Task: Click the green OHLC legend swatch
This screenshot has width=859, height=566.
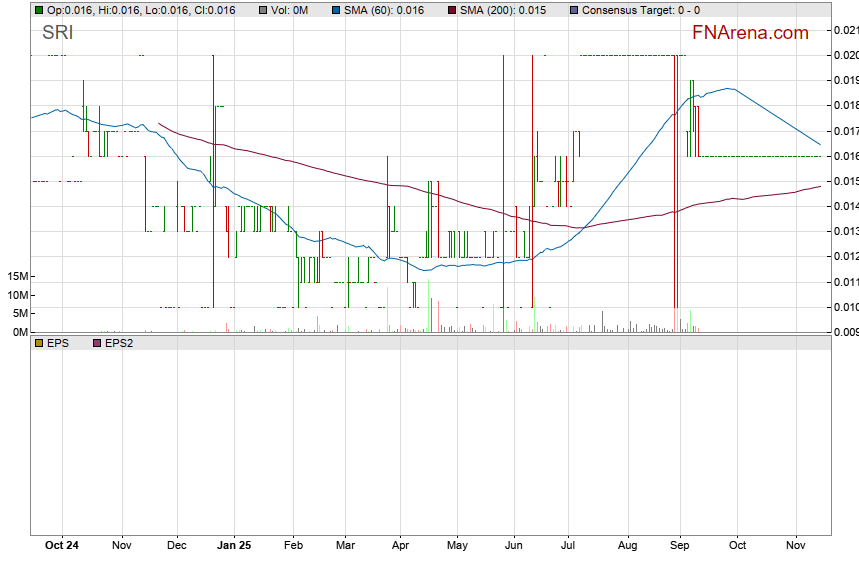Action: point(38,10)
